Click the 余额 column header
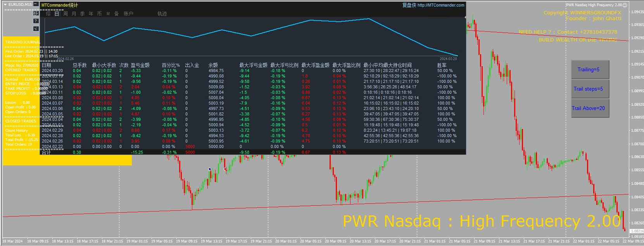The image size is (644, 246). pos(213,65)
